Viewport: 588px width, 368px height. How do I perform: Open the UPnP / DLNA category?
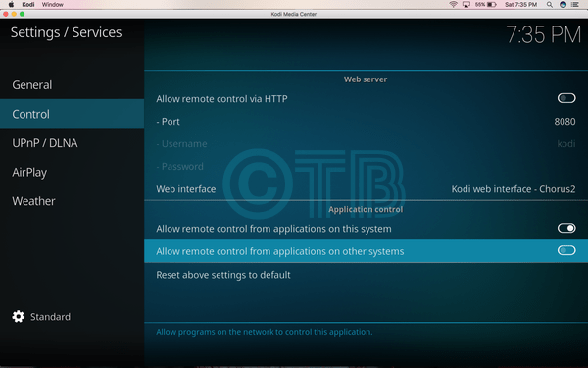[72, 142]
